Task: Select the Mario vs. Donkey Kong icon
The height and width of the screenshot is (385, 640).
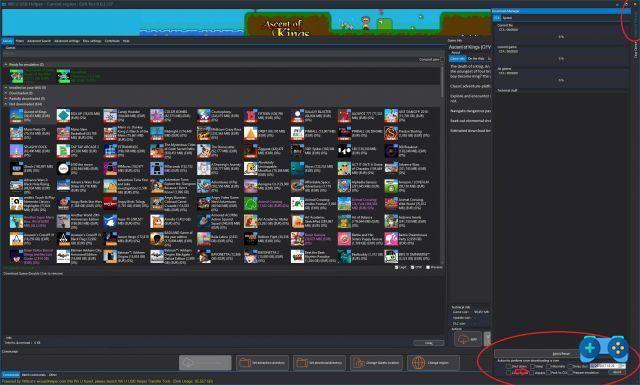Action: click(110, 133)
